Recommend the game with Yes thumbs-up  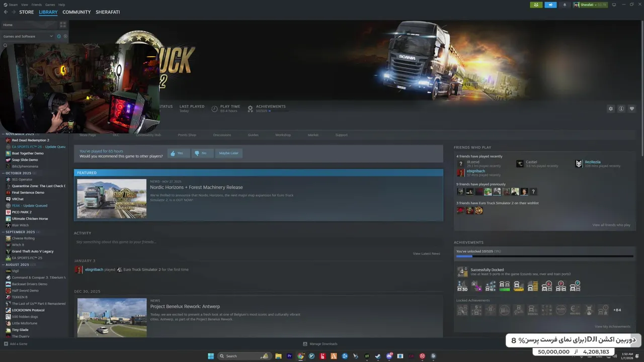178,153
